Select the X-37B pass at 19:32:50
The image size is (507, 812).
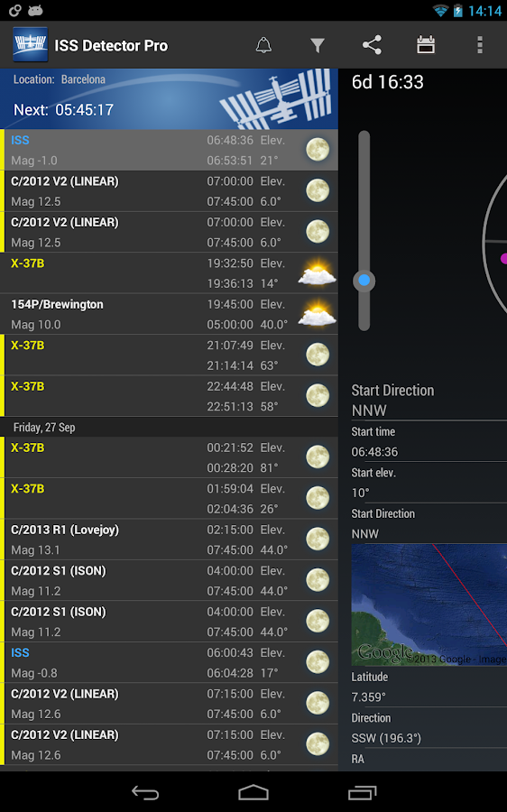[x=169, y=273]
